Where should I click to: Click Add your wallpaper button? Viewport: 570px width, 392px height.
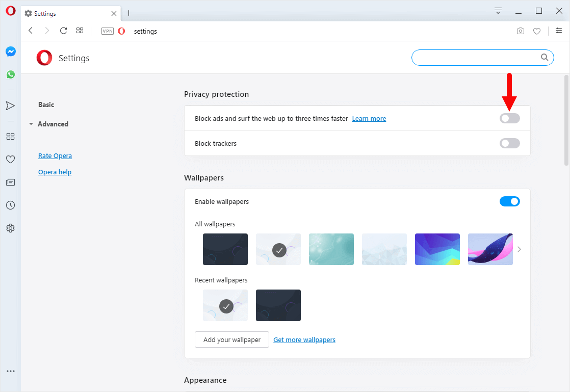(x=232, y=339)
